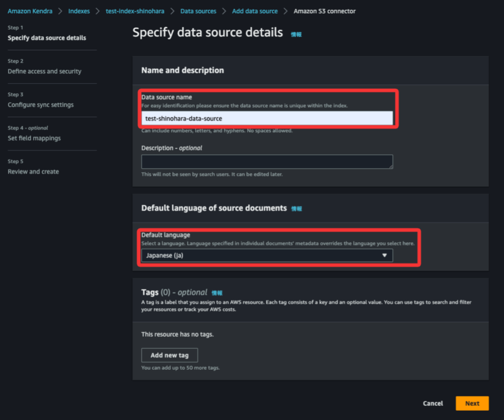Click the Data source name field
This screenshot has width=504, height=420.
click(267, 118)
